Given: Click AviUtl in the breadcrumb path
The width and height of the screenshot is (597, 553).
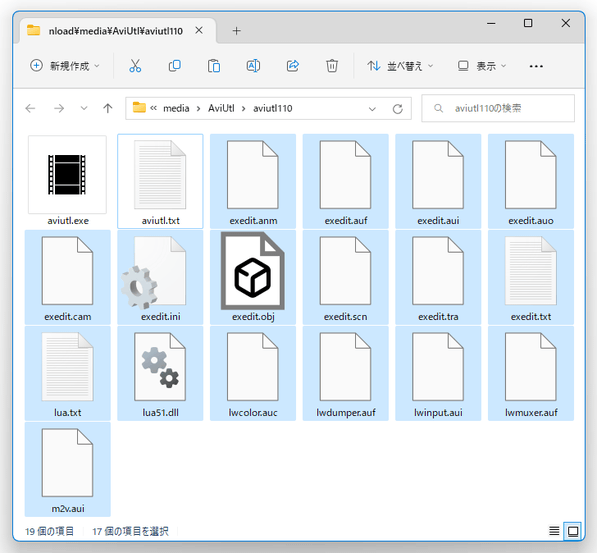Looking at the screenshot, I should pos(221,108).
